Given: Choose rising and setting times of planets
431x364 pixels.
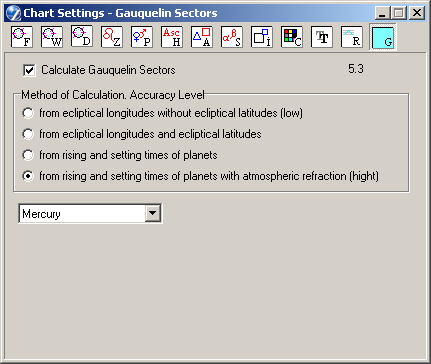Looking at the screenshot, I should [28, 155].
